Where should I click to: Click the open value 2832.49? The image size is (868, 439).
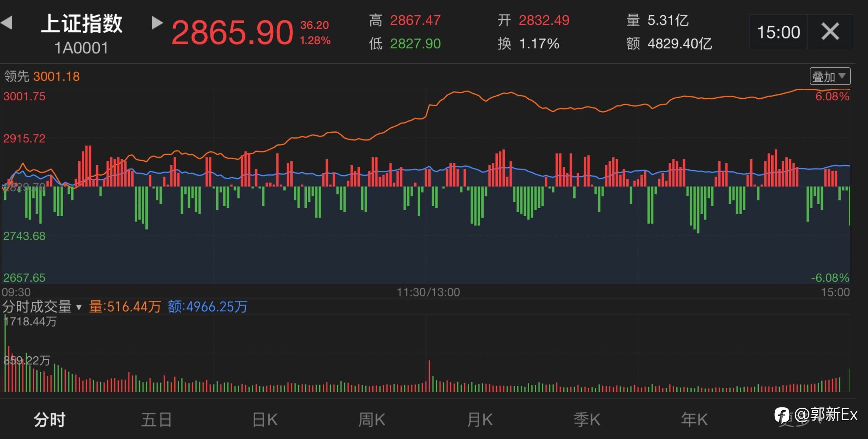click(544, 20)
